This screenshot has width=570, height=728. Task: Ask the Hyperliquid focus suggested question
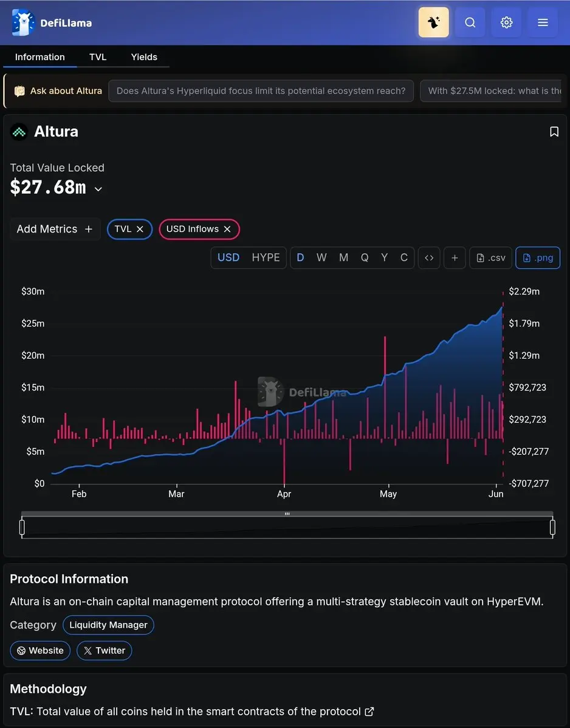(x=261, y=91)
